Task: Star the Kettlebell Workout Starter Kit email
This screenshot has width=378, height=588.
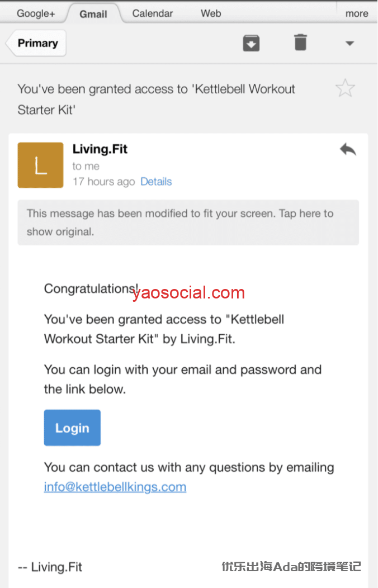Action: 344,88
